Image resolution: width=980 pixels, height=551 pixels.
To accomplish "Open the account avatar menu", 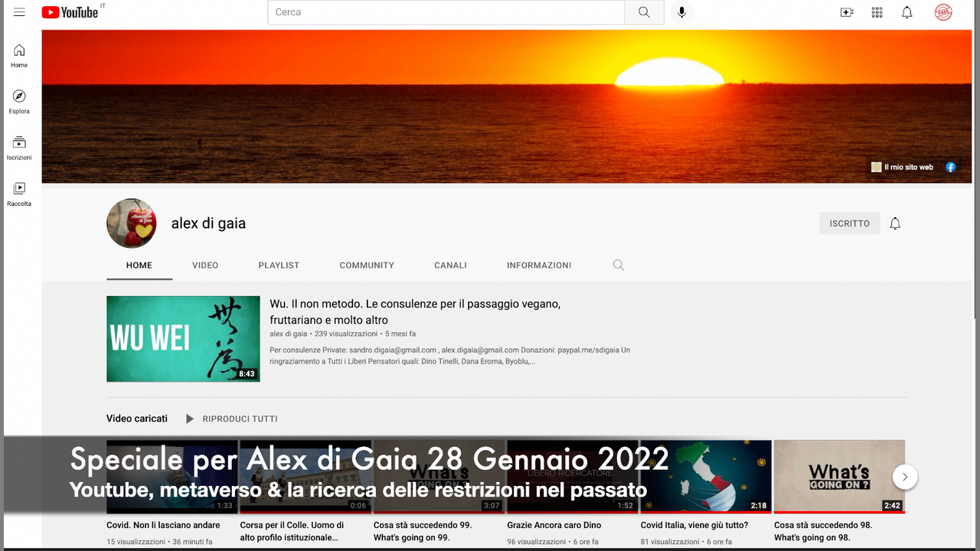I will pyautogui.click(x=943, y=12).
